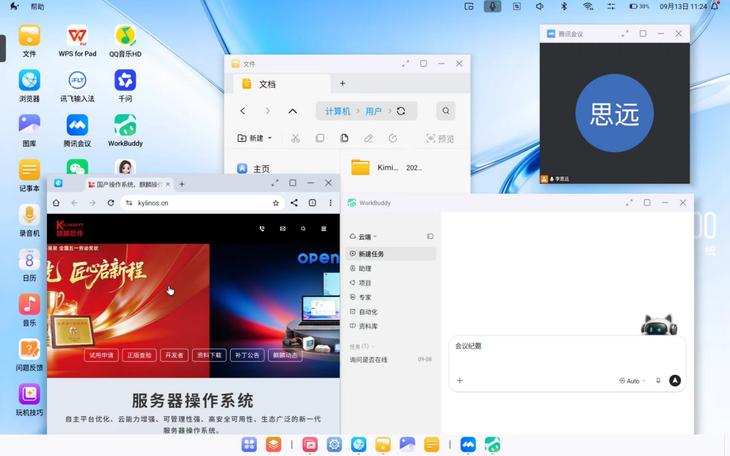Viewport: 730px width, 456px height.
Task: Open the Auto model dropdown in WorkBuddy
Action: 632,381
